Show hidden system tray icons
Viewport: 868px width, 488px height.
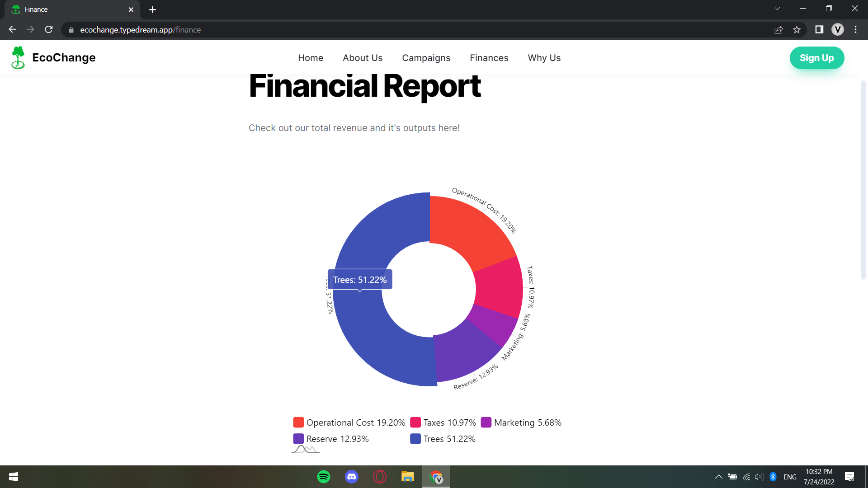(x=718, y=477)
